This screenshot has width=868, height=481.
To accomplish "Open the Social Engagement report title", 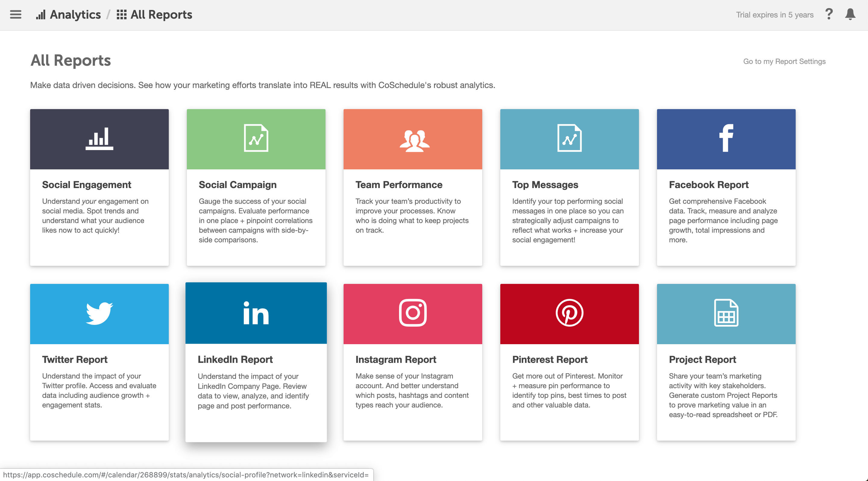I will (x=86, y=184).
